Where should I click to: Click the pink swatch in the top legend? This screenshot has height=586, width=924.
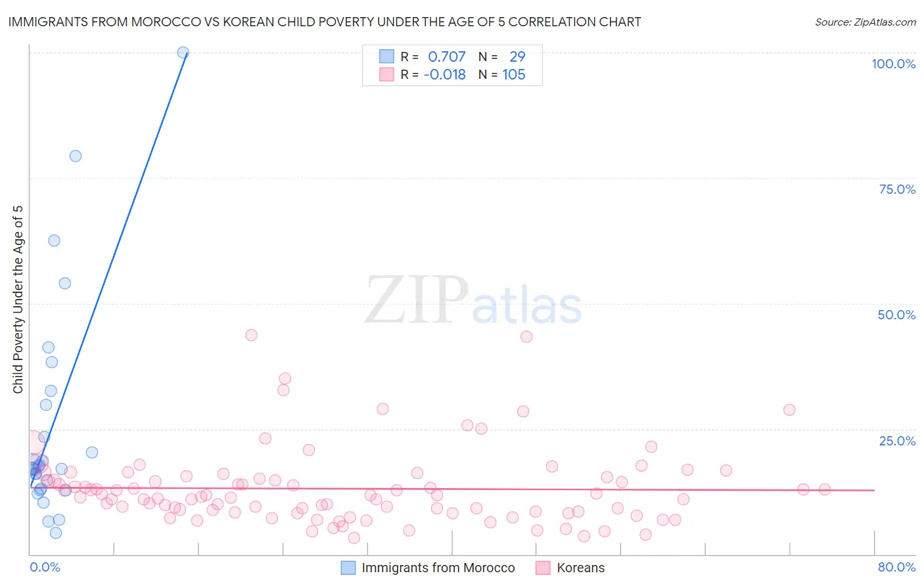386,74
